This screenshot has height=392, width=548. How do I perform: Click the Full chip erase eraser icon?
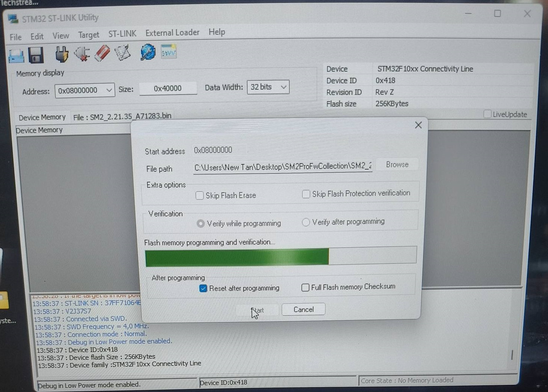102,53
